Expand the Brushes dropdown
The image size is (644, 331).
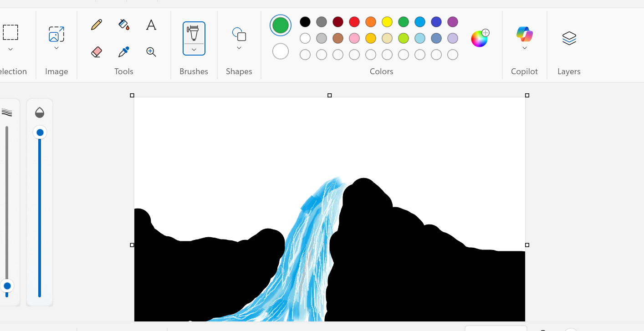pos(194,49)
